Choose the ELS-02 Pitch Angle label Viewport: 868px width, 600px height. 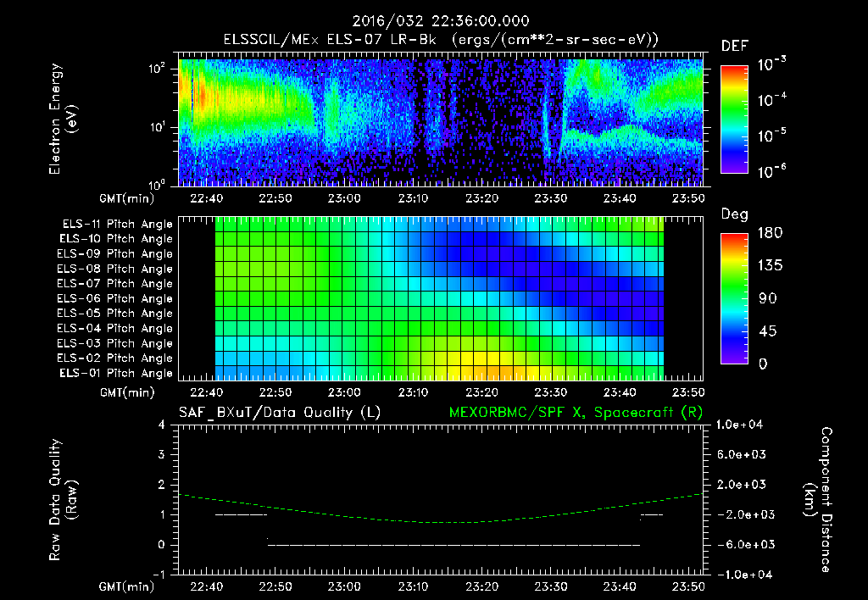pos(114,358)
